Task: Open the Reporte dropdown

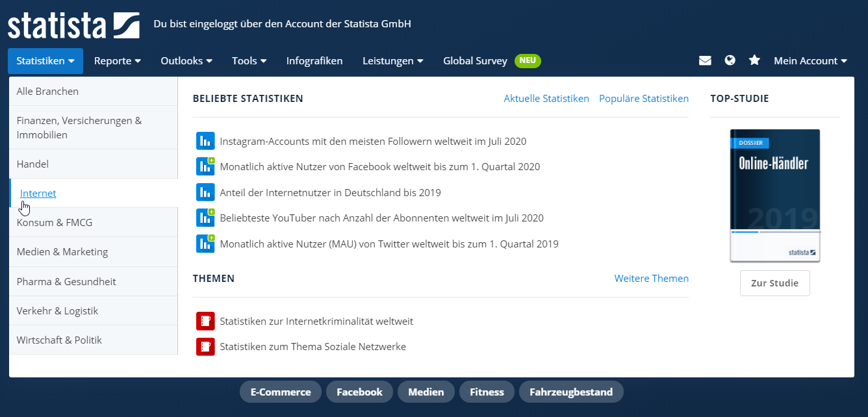Action: tap(118, 61)
